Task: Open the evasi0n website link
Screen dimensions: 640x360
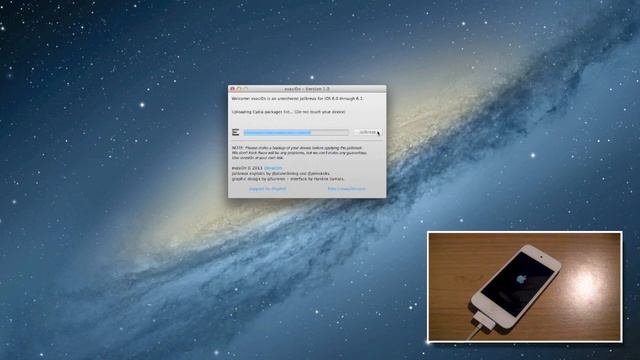Action: 347,189
